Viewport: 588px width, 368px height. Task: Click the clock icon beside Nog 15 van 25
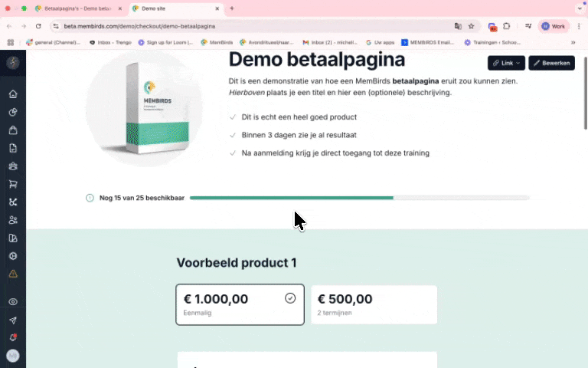(x=90, y=198)
